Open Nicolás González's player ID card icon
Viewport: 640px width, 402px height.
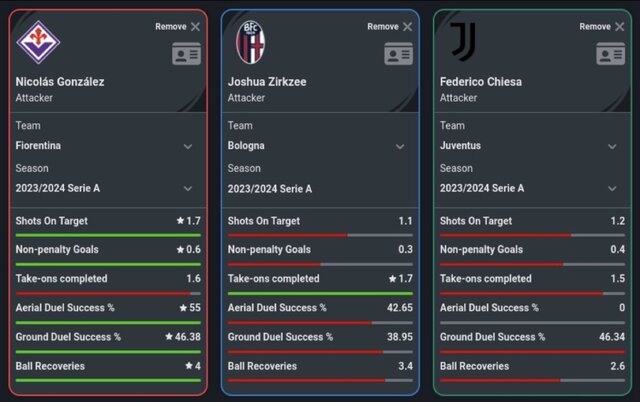[187, 54]
